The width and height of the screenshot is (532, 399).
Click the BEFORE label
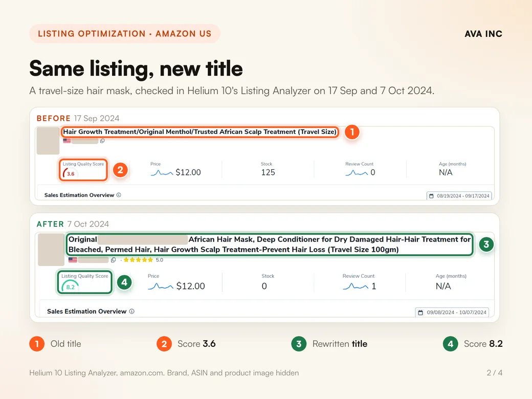53,118
